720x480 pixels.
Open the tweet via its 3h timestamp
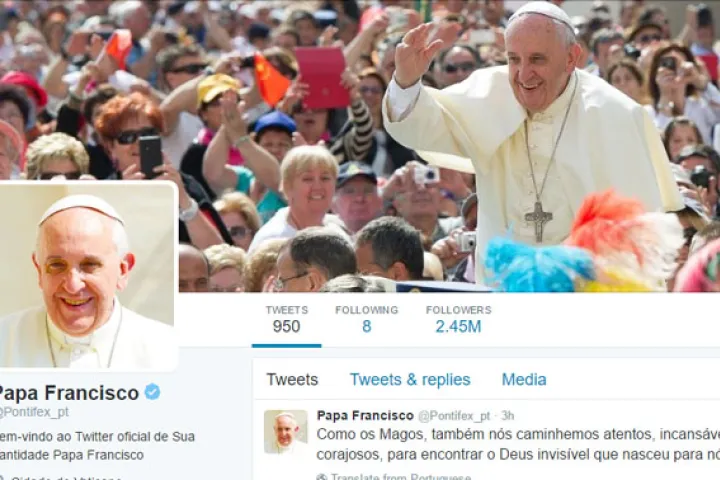tap(507, 416)
